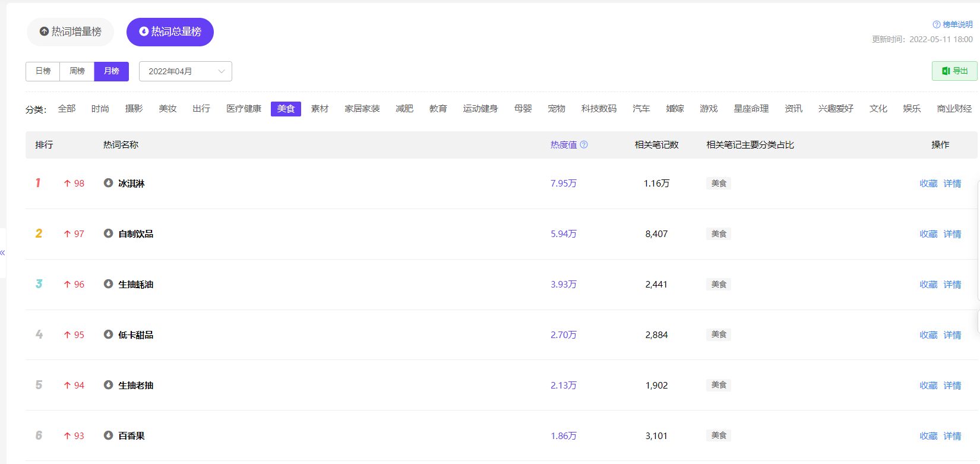
Task: Click the flame icon beside 冰淇淋
Action: click(x=108, y=183)
